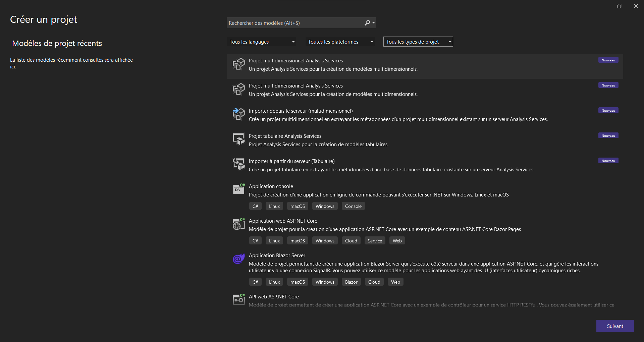
Task: Click the second Projet multidimensionnel Analysis Services icon
Action: 239,89
